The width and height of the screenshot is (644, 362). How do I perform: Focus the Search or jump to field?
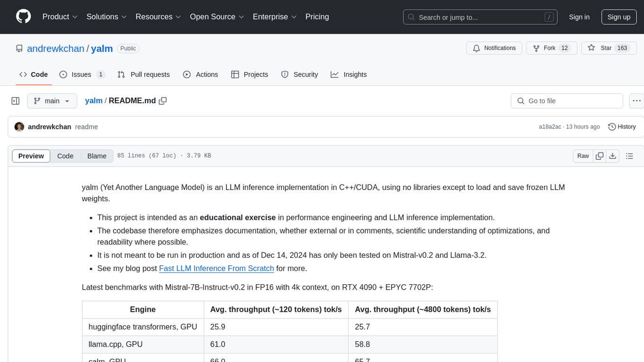click(x=481, y=17)
